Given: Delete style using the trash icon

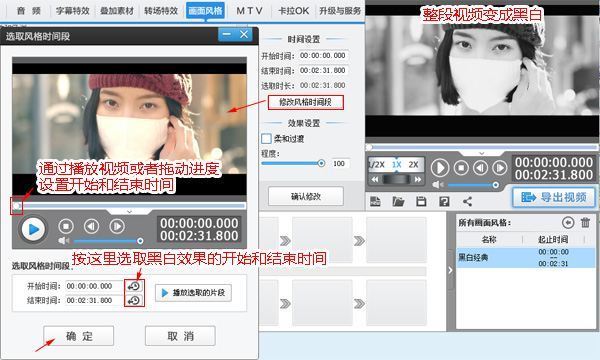Looking at the screenshot, I should (x=585, y=222).
